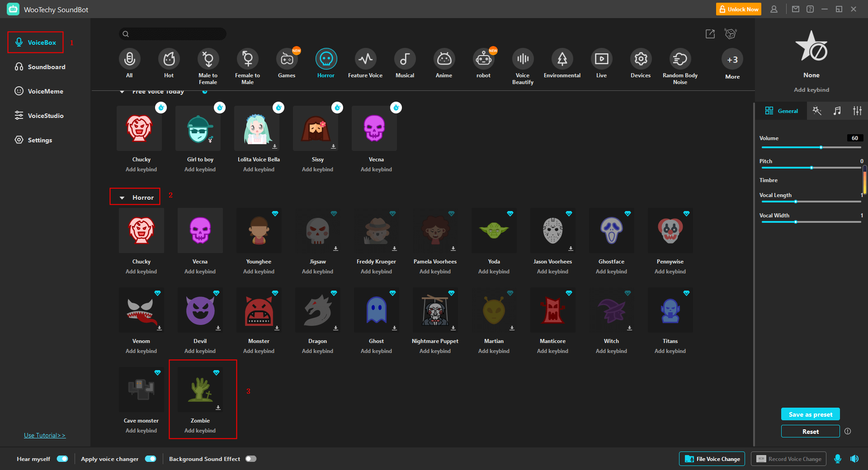Toggle the Apply voice changer switch
This screenshot has height=470, width=868.
click(151, 459)
